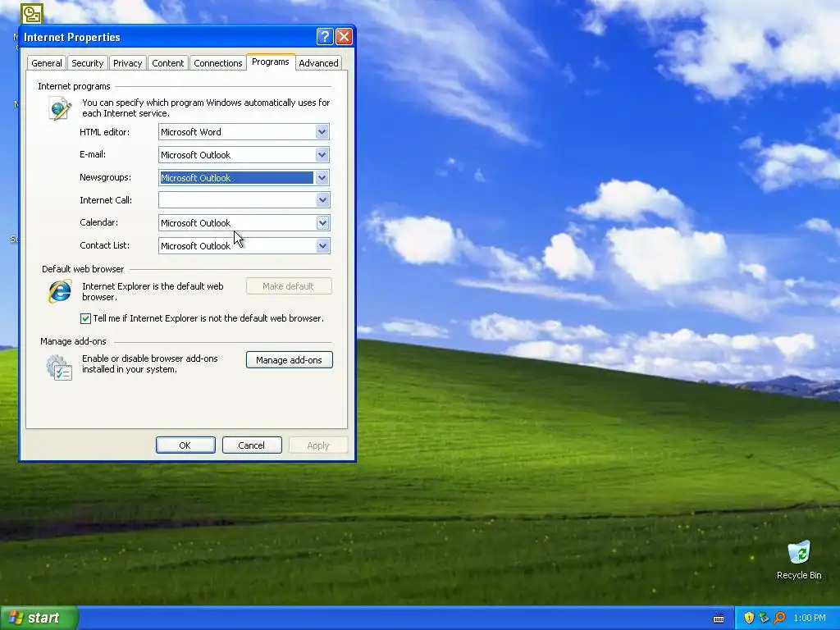Click the 'E-mail:' label
This screenshot has height=630, width=840.
point(93,154)
